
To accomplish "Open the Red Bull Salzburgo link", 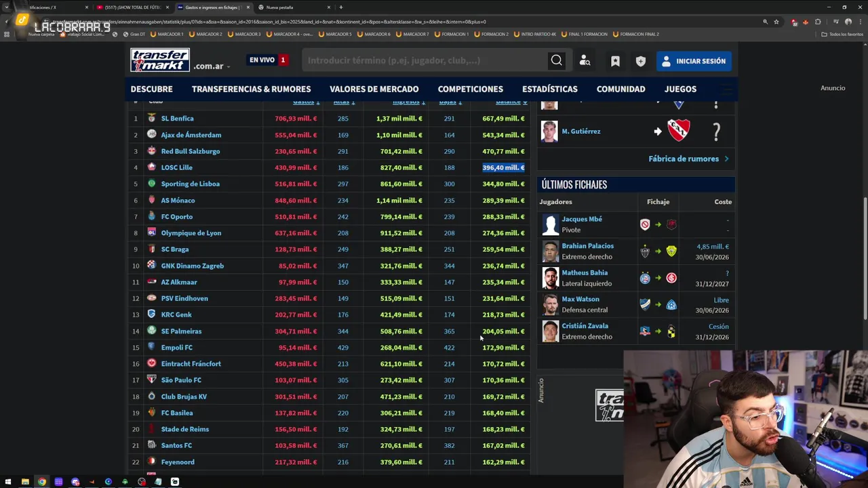I will pos(190,151).
